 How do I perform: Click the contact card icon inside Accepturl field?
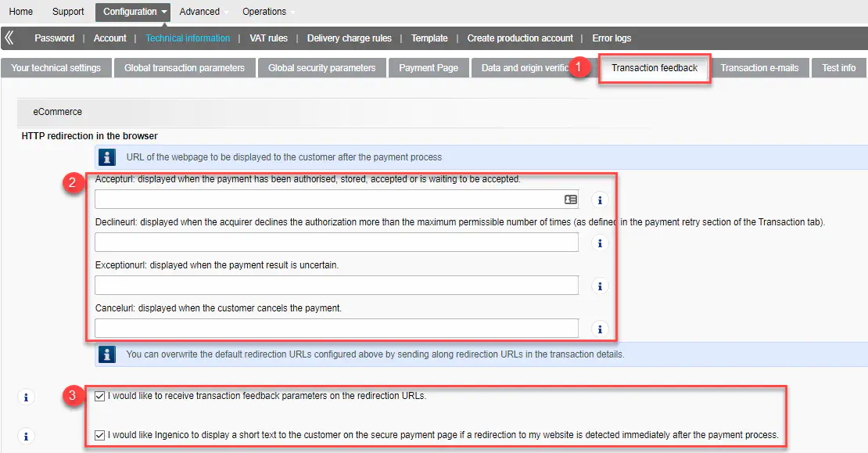(x=570, y=200)
